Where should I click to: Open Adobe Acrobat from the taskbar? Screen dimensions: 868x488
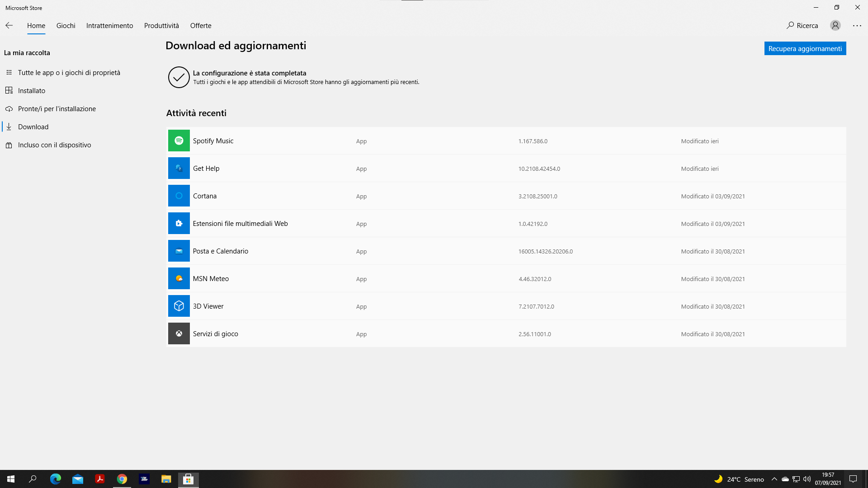(x=100, y=479)
